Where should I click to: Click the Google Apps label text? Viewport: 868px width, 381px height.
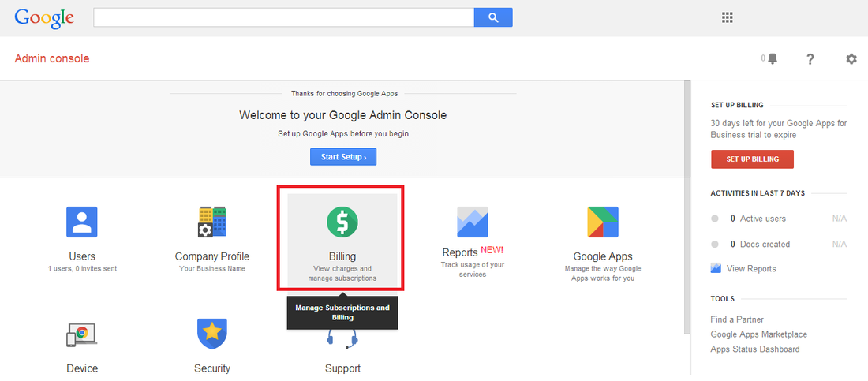point(603,256)
